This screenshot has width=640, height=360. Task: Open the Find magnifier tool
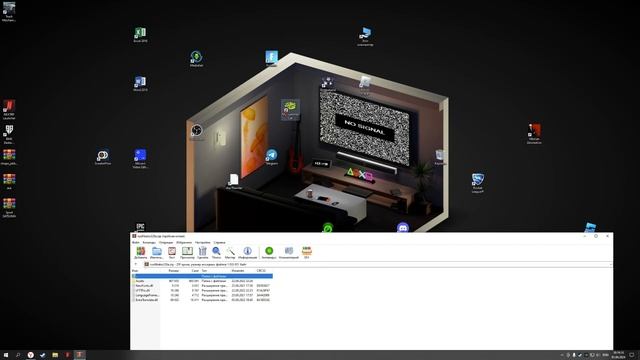pyautogui.click(x=216, y=253)
